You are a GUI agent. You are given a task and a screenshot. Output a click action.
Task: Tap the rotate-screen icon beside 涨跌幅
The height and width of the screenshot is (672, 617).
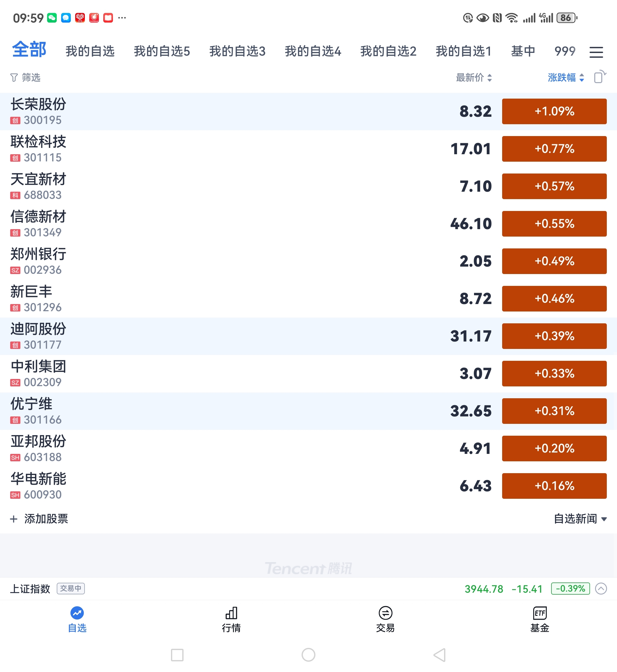point(600,77)
